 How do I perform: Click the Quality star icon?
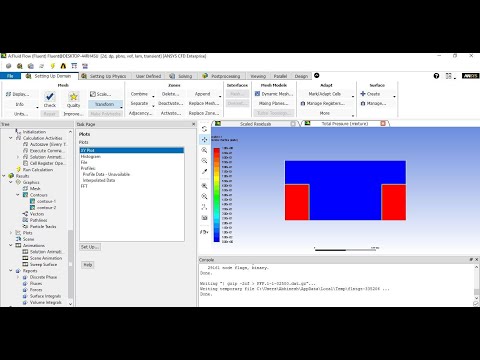pyautogui.click(x=73, y=97)
